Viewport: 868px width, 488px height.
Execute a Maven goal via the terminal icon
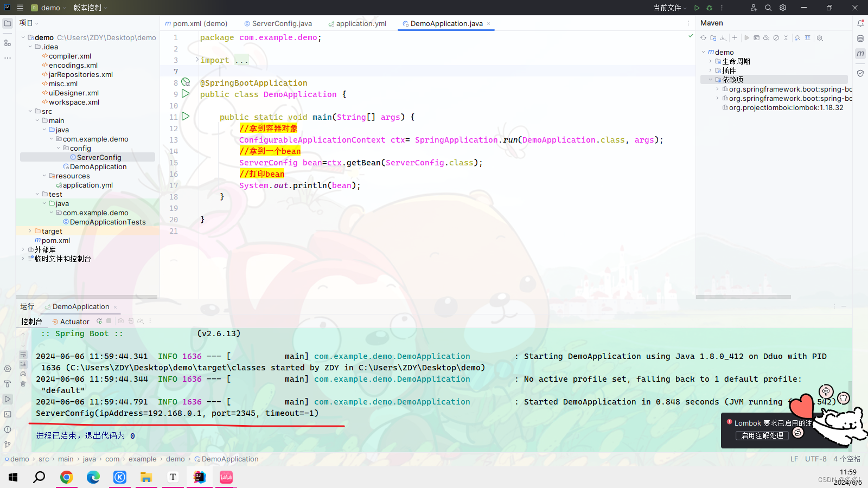click(757, 37)
